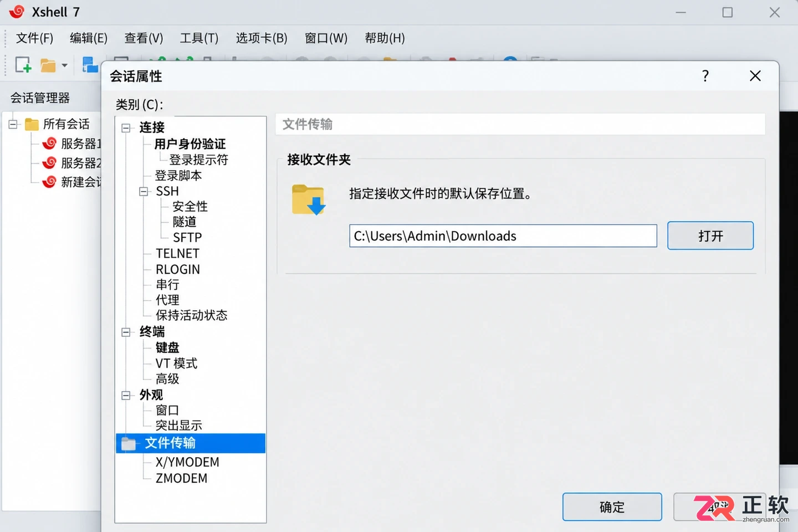The height and width of the screenshot is (532, 798).
Task: Open the 工具(T) menu
Action: point(199,38)
